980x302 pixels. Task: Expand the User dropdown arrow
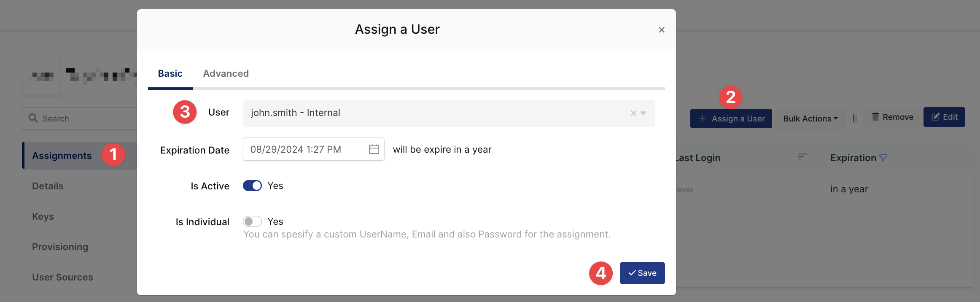(643, 113)
